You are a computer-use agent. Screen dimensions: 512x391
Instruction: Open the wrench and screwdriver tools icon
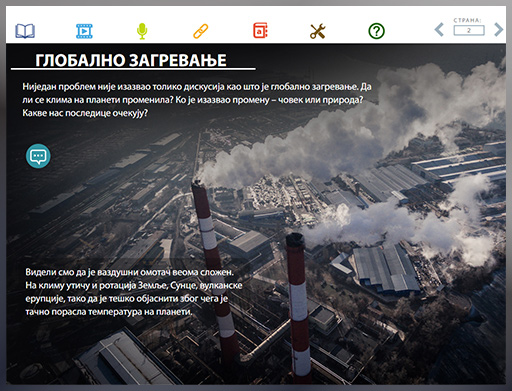tap(317, 31)
